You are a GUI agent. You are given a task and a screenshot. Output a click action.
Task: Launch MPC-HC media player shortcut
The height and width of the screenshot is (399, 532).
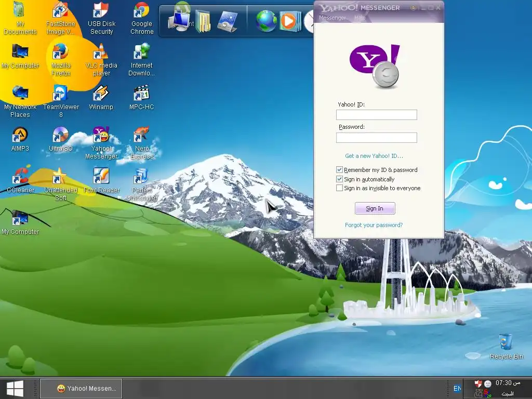(141, 98)
